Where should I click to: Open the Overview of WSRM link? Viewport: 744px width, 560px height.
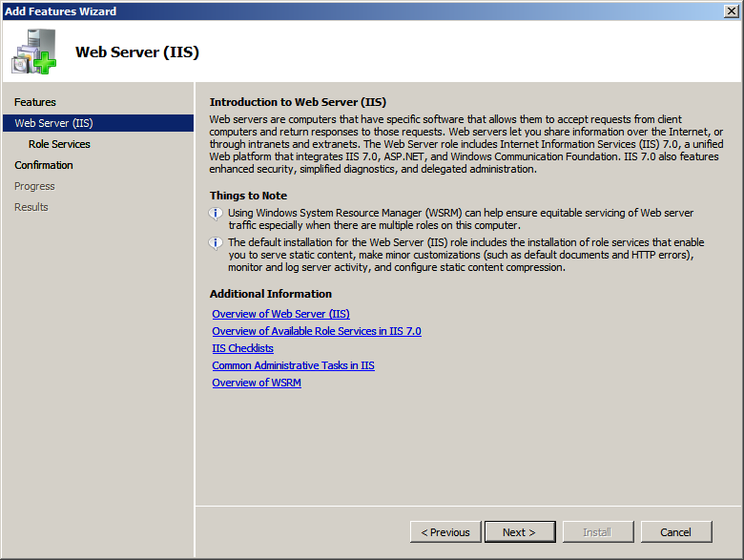click(257, 383)
